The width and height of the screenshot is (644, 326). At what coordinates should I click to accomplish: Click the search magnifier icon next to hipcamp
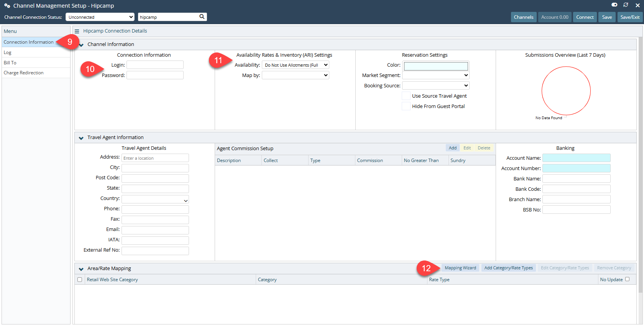coord(202,16)
